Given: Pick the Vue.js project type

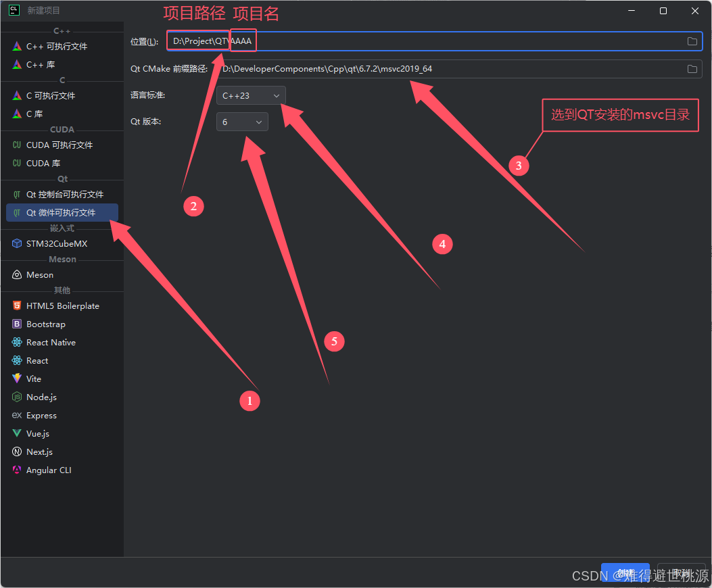Looking at the screenshot, I should 62,433.
